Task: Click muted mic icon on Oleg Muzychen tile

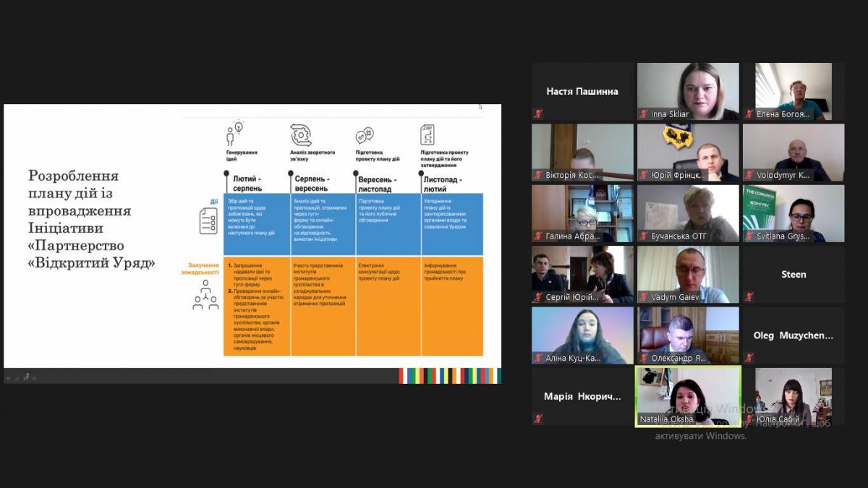Action: coord(749,357)
